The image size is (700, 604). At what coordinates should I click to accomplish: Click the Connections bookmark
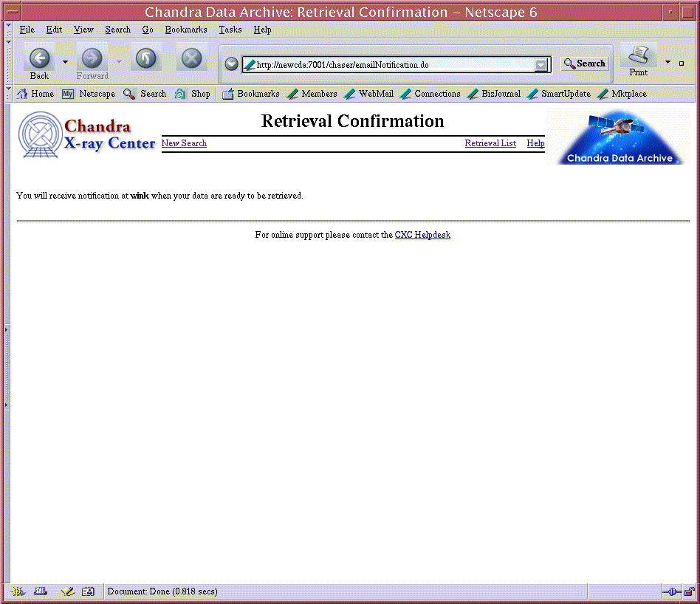click(430, 94)
